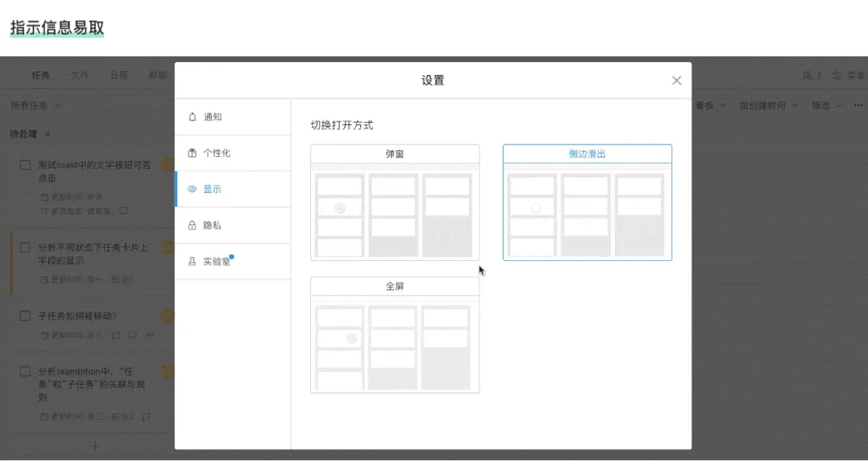Switch to the 任务 tab behind dialog
Screen dimensions: 868x461
pyautogui.click(x=41, y=75)
